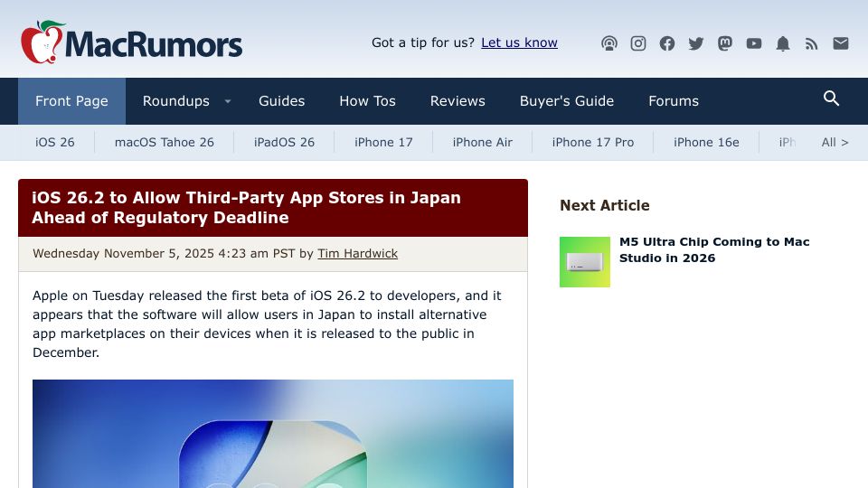Open the podcast icon link
Screen dimensions: 868x488
(609, 43)
